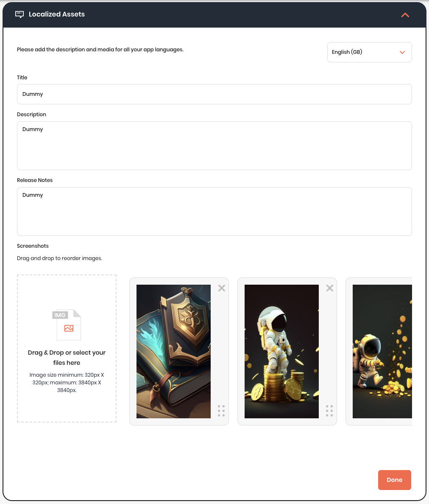429x504 pixels.
Task: Remove the fantasy book screenshot
Action: [222, 288]
